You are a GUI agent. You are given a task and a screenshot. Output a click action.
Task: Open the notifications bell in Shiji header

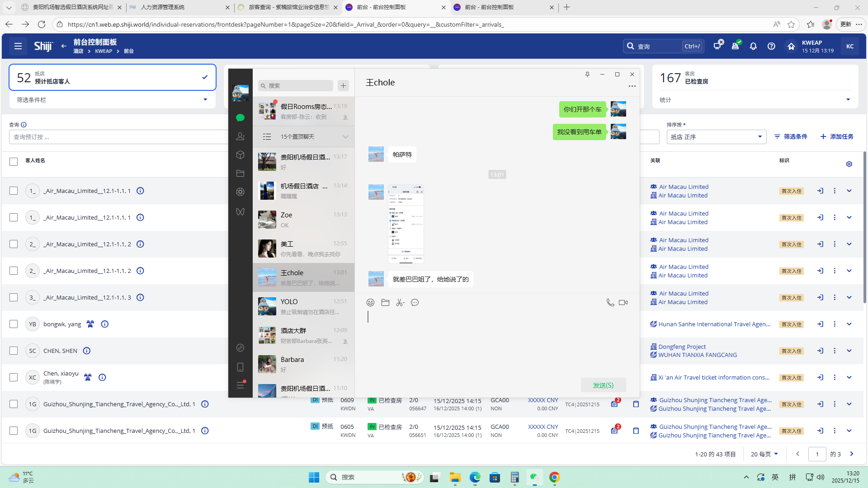[x=753, y=46]
